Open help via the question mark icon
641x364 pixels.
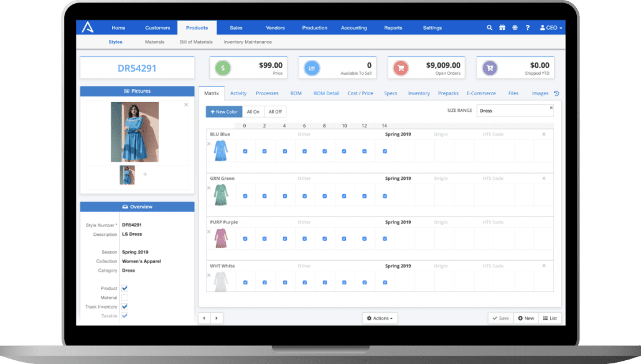click(527, 27)
